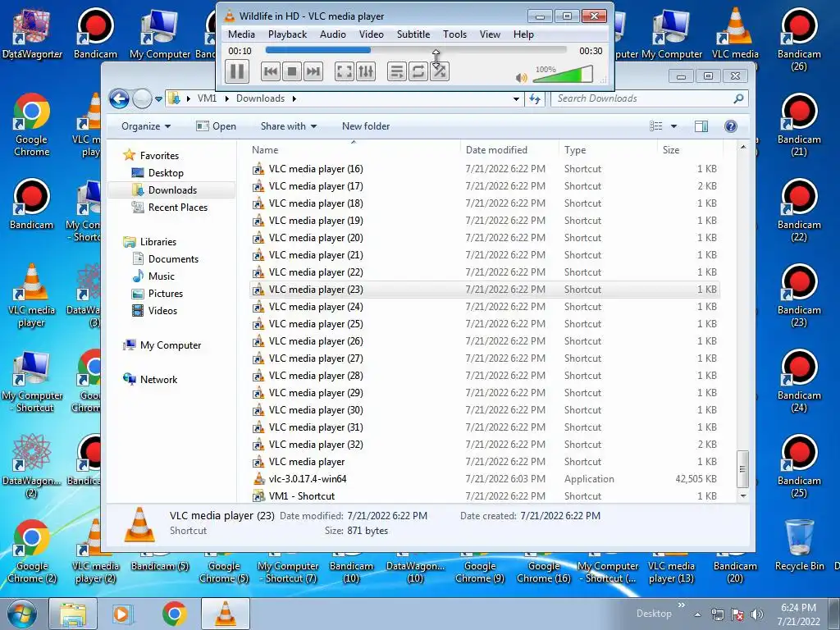This screenshot has height=630, width=840.
Task: Open Documents library
Action: click(173, 259)
